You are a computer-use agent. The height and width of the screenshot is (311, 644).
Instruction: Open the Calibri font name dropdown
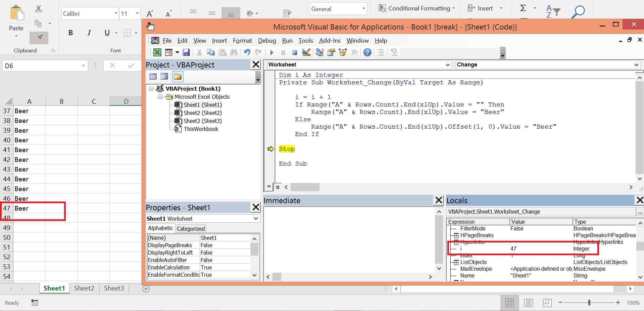[116, 13]
